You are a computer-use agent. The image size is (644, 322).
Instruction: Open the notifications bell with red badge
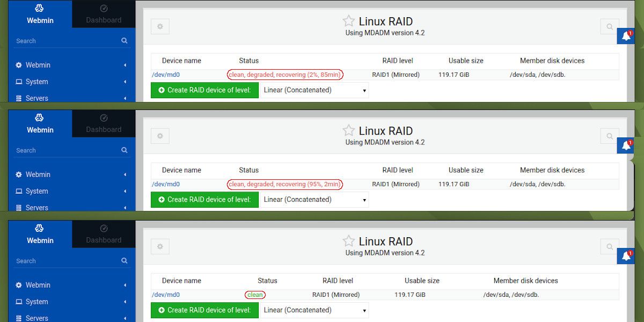pyautogui.click(x=626, y=36)
